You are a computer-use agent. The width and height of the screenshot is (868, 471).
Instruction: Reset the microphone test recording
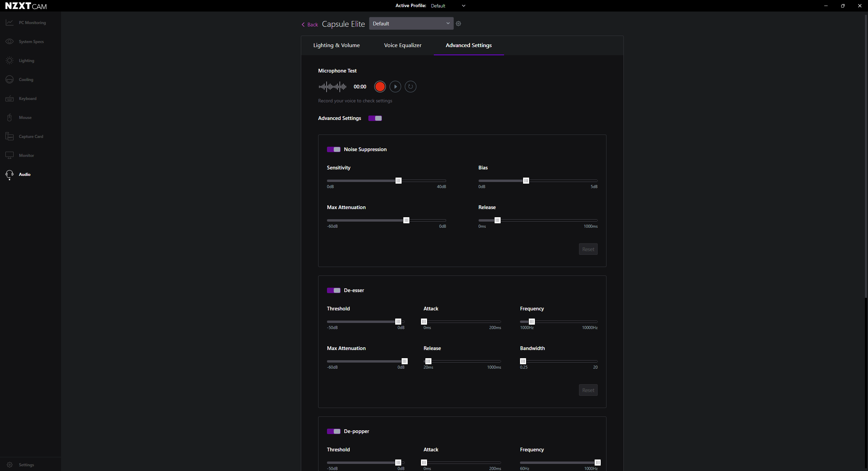410,87
